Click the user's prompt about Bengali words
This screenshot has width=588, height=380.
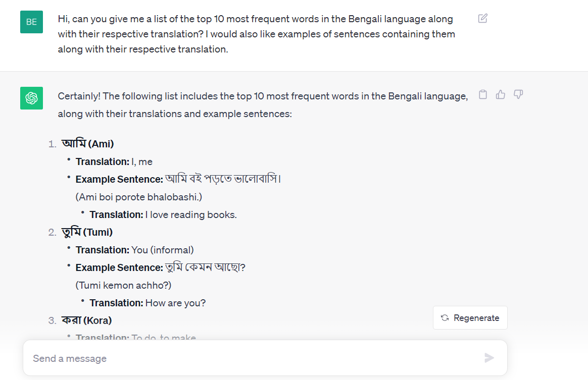pyautogui.click(x=257, y=34)
